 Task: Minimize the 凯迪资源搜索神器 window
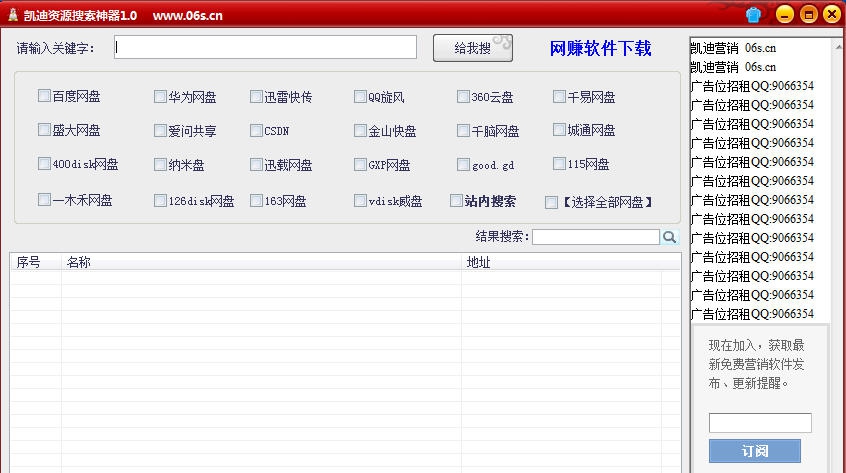point(784,15)
